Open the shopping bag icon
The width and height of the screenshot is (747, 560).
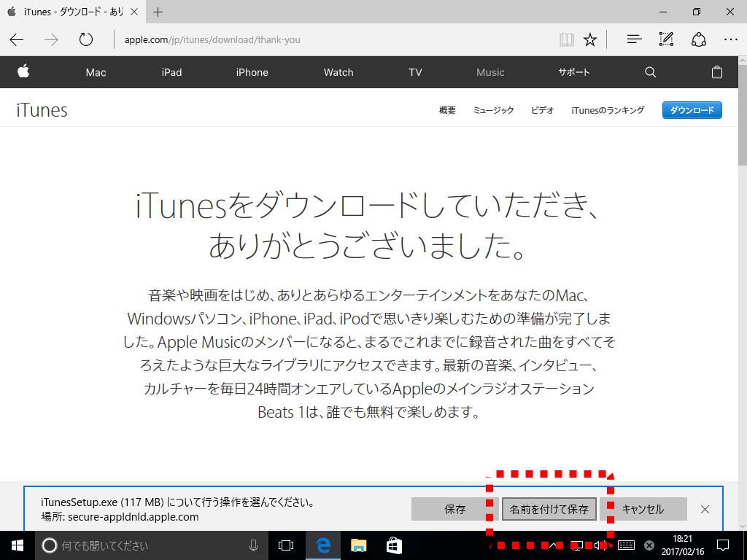[x=717, y=72]
